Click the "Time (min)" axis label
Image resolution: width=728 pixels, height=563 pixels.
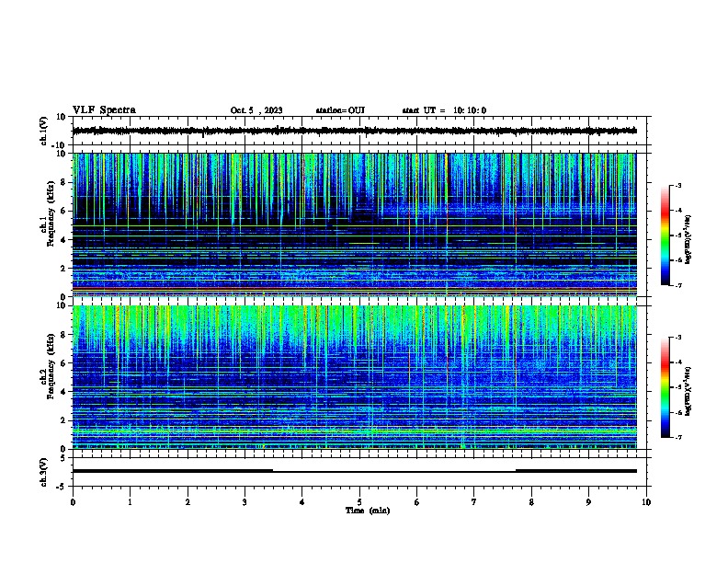[368, 511]
